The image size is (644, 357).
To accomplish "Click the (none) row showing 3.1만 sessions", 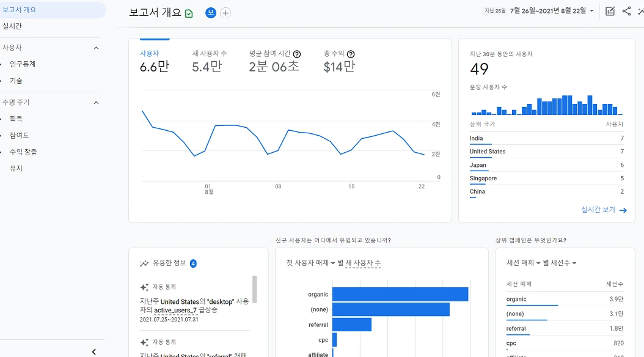I will tap(565, 314).
